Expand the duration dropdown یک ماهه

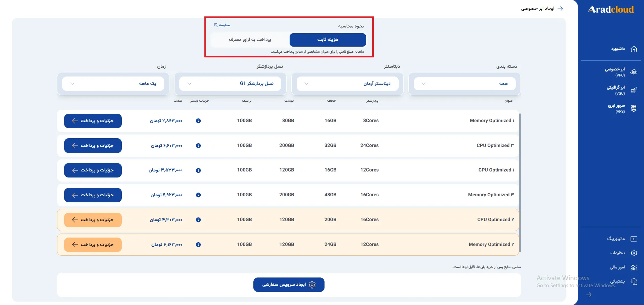(x=113, y=84)
